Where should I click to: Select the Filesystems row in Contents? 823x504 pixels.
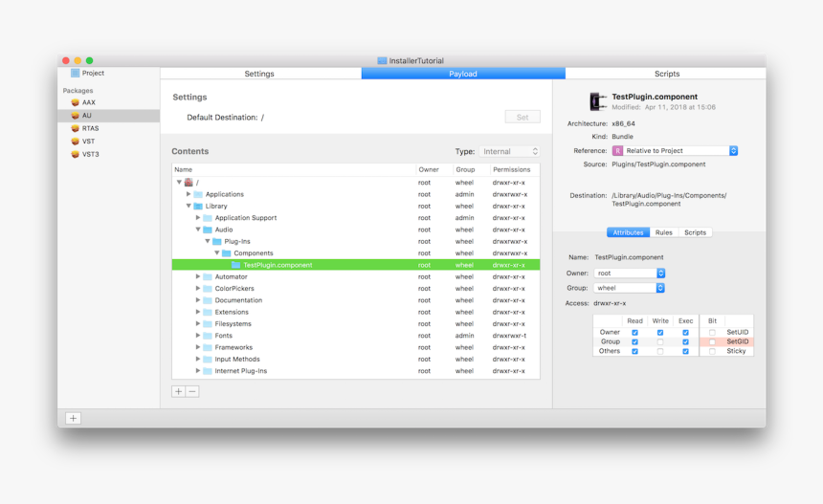tap(356, 324)
